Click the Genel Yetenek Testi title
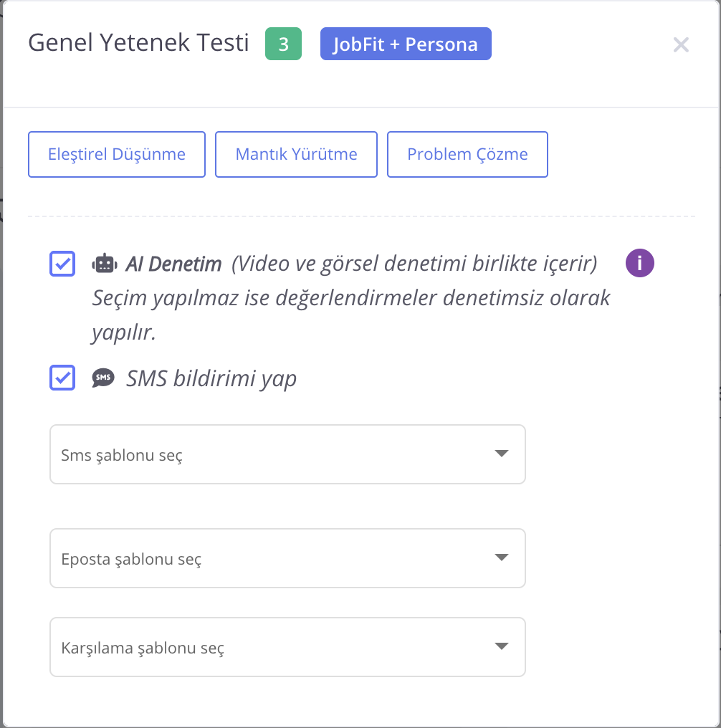Image resolution: width=721 pixels, height=728 pixels. [138, 44]
